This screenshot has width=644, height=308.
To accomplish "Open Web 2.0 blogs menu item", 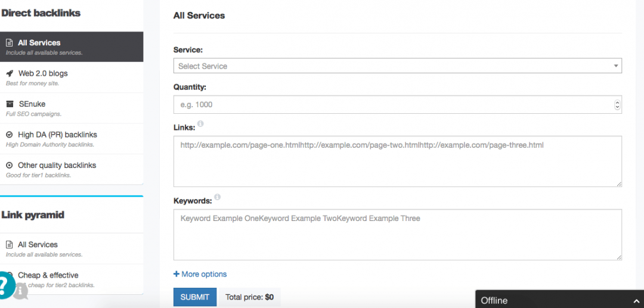I will click(43, 73).
